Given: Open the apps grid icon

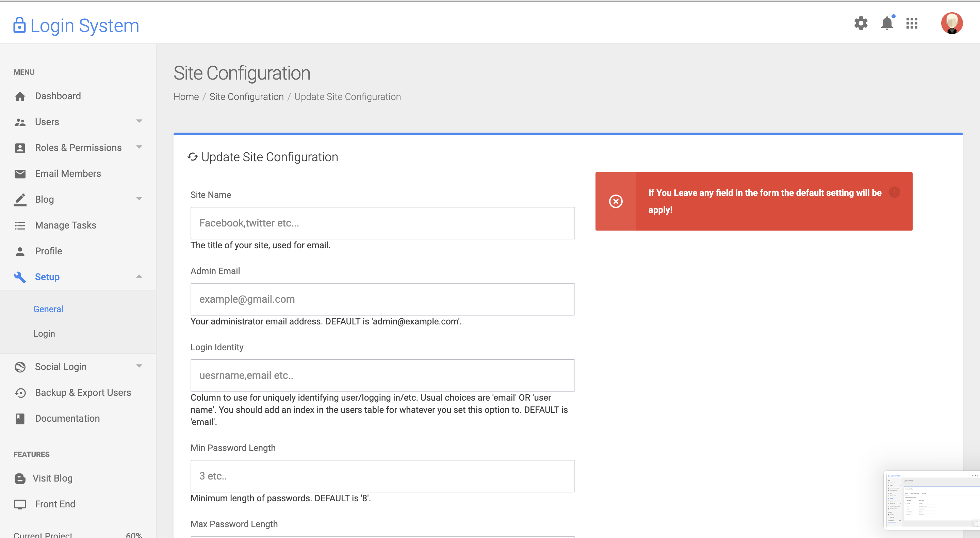Looking at the screenshot, I should coord(912,23).
